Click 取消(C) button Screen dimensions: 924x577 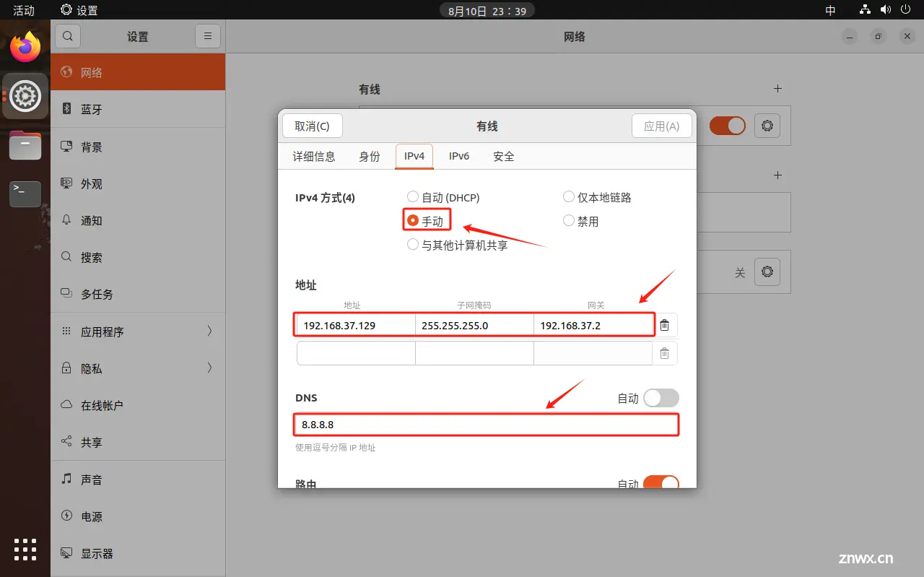point(313,126)
